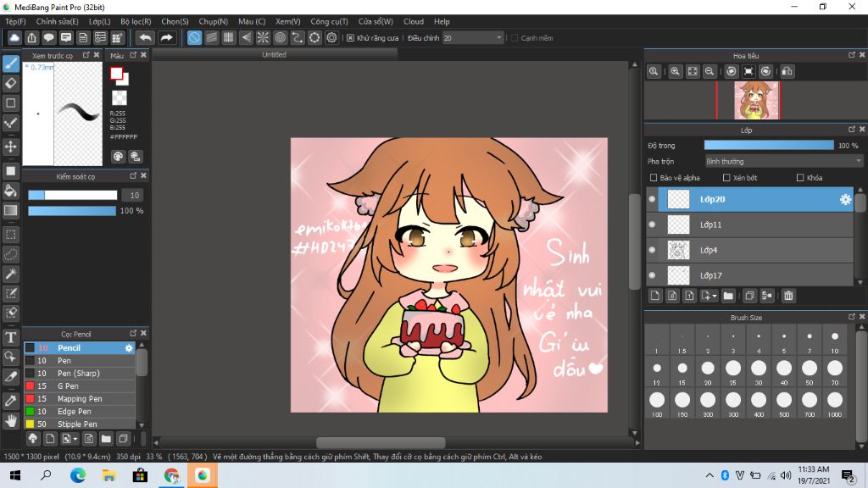Select the Brush tool in left toolbar
The height and width of the screenshot is (488, 868).
(x=10, y=64)
